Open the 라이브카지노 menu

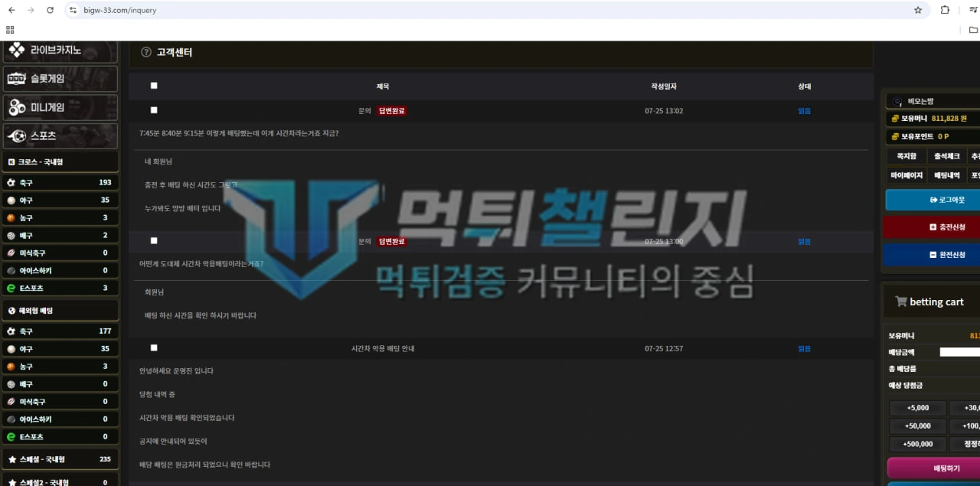click(x=60, y=51)
